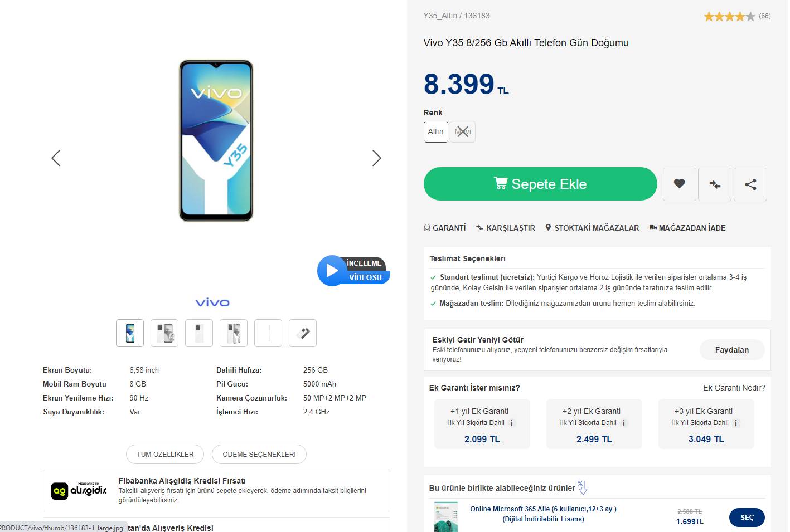Click the compare arrows icon button

point(715,184)
